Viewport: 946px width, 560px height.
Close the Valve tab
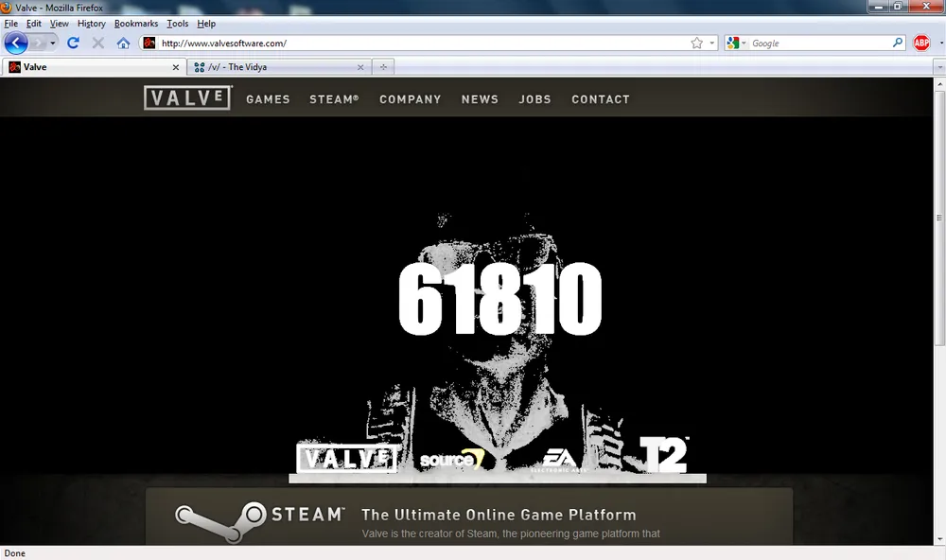pyautogui.click(x=175, y=67)
